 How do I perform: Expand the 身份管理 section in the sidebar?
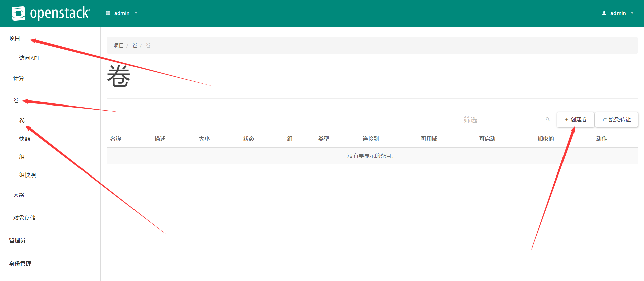pos(20,264)
